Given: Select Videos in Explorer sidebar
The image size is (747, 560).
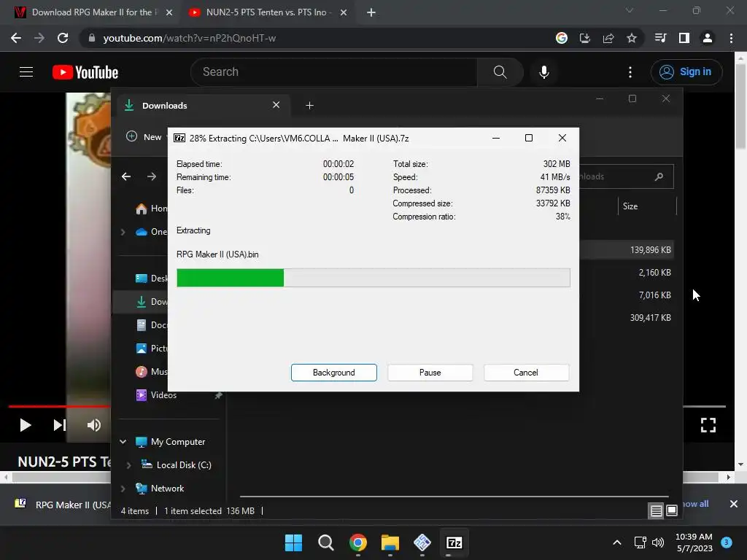Looking at the screenshot, I should click(163, 394).
